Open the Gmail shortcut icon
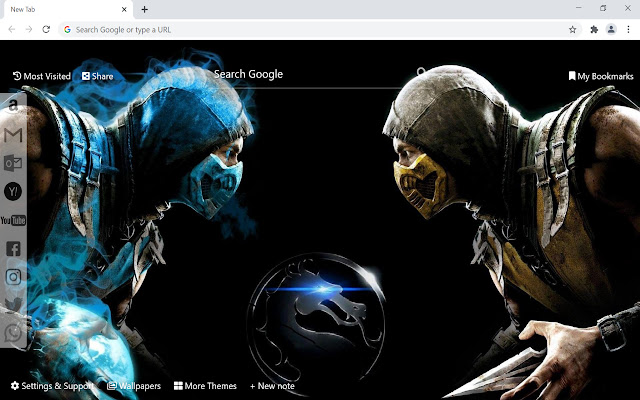 pos(13,135)
